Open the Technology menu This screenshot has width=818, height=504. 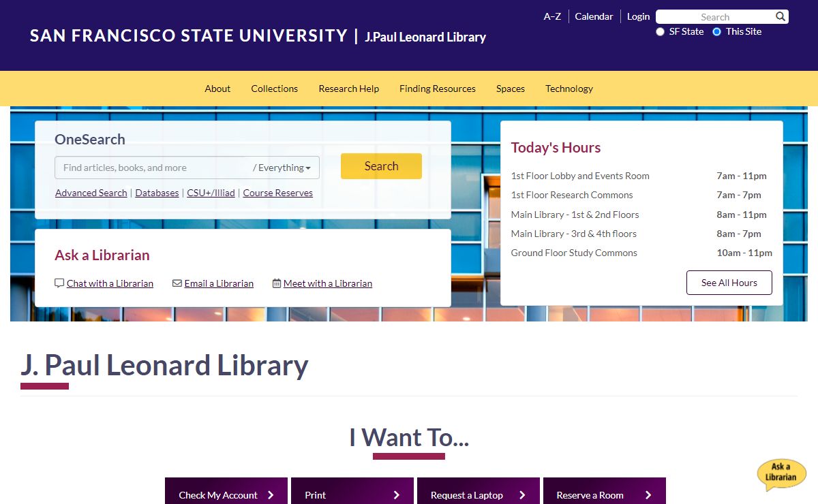[569, 89]
